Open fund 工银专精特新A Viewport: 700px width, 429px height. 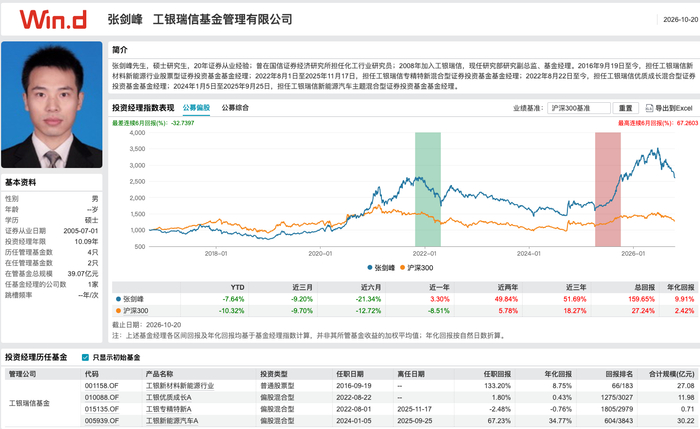tap(169, 409)
